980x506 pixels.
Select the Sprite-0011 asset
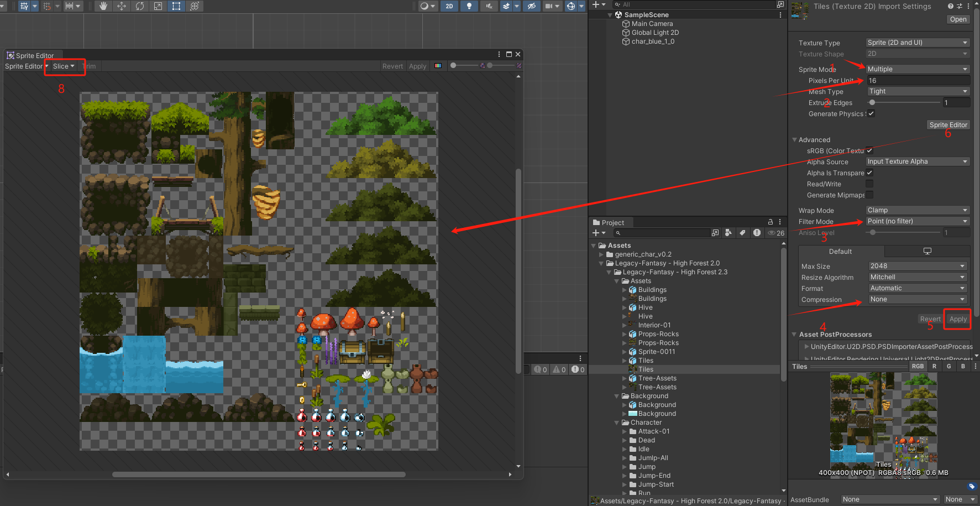point(657,352)
